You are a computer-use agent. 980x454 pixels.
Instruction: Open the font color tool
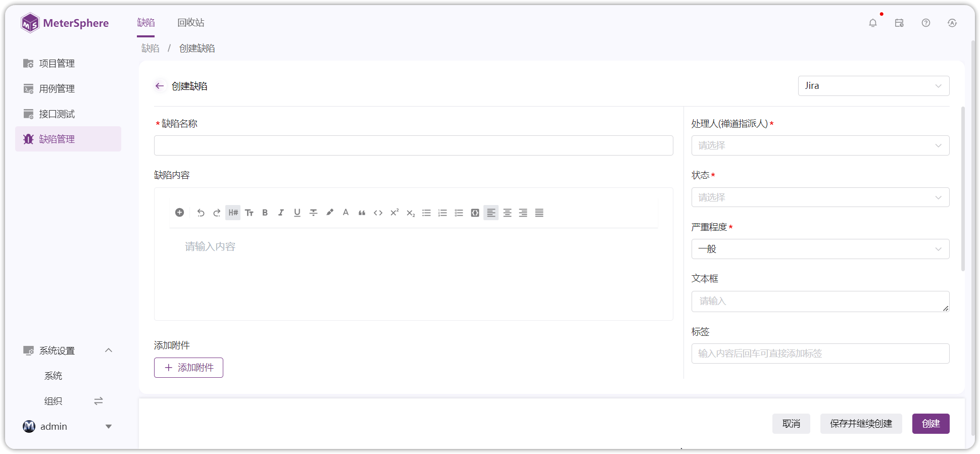[x=346, y=213]
